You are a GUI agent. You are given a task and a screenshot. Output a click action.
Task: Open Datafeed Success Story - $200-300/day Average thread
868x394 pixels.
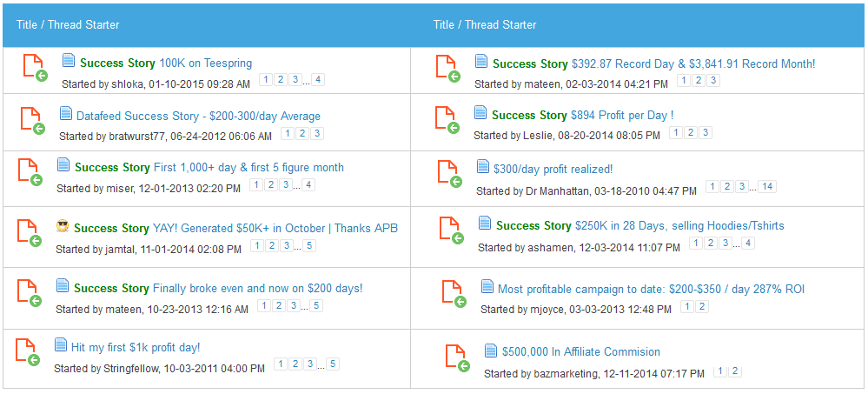click(x=198, y=117)
